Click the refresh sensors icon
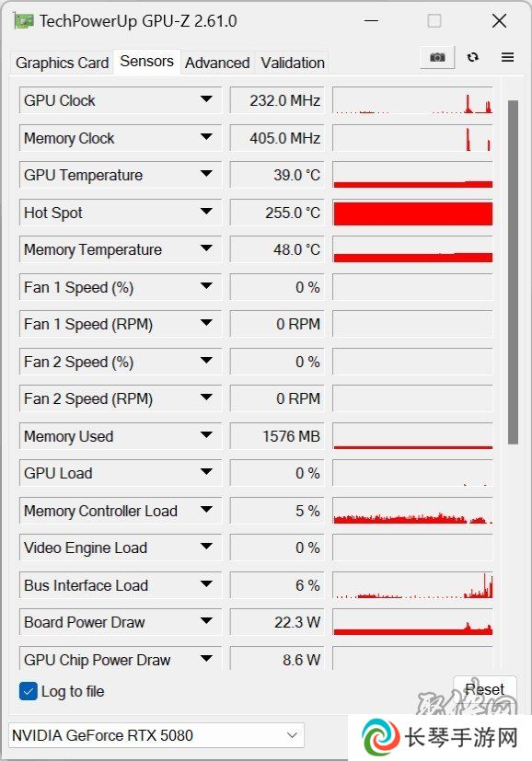The image size is (532, 761). [473, 57]
